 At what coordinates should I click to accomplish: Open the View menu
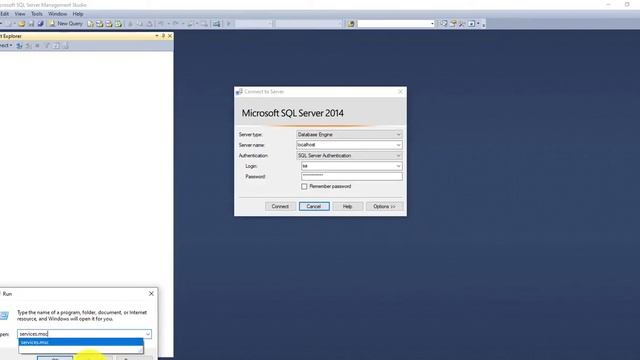[20, 14]
